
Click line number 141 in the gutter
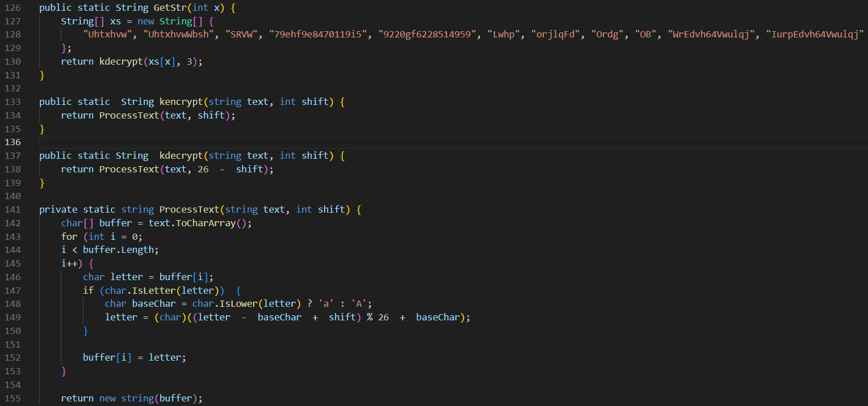(12, 209)
